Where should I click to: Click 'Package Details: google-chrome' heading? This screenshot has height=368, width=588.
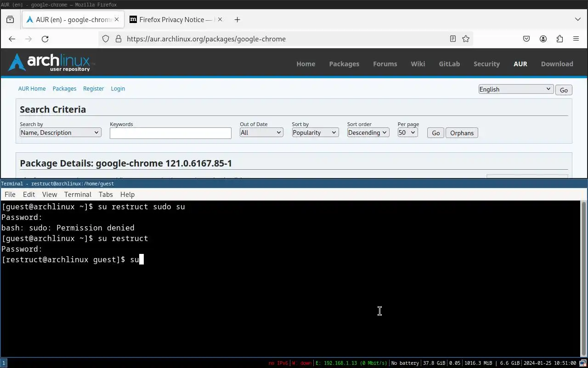126,163
